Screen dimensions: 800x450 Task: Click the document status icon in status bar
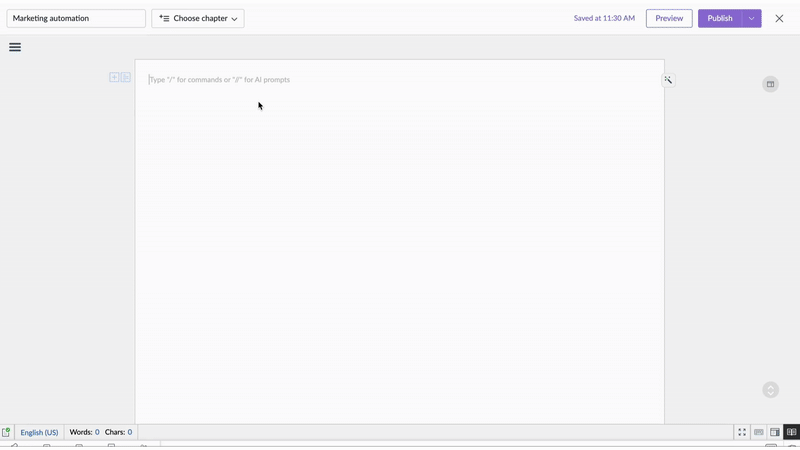6,432
